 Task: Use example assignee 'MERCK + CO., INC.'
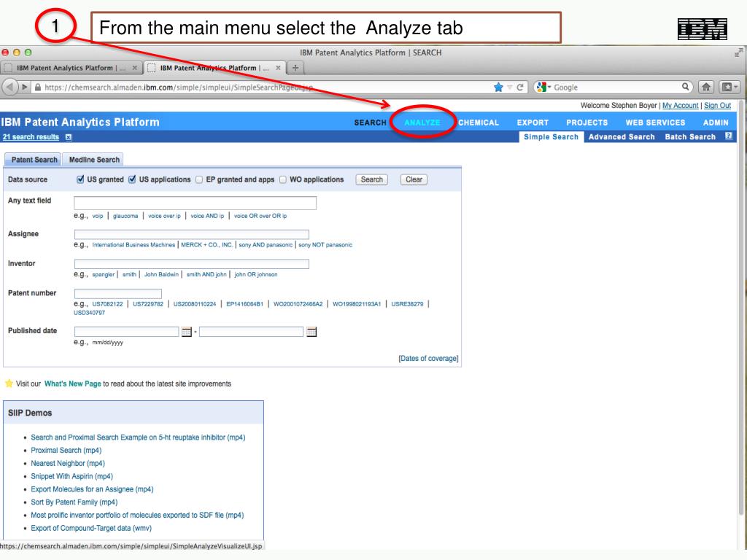206,245
